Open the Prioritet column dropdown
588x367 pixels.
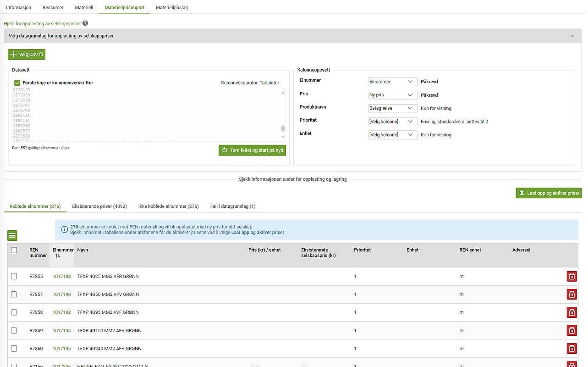tap(393, 122)
